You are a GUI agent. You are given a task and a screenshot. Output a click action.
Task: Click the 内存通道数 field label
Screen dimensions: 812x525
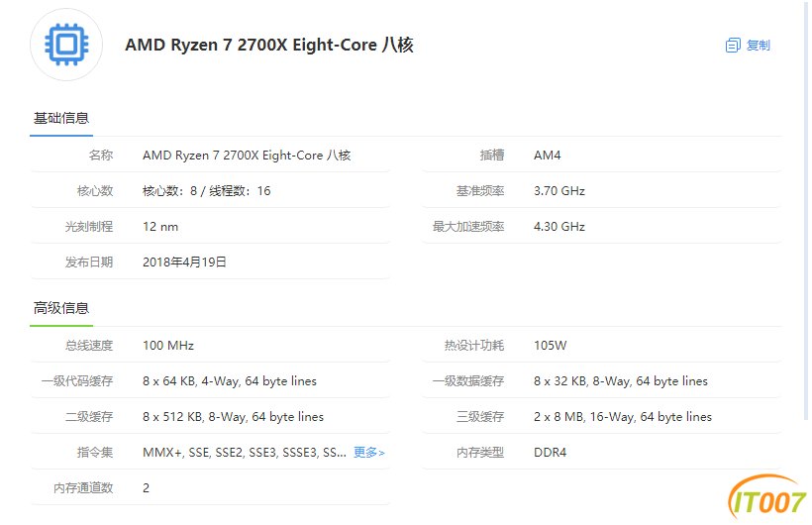(83, 488)
